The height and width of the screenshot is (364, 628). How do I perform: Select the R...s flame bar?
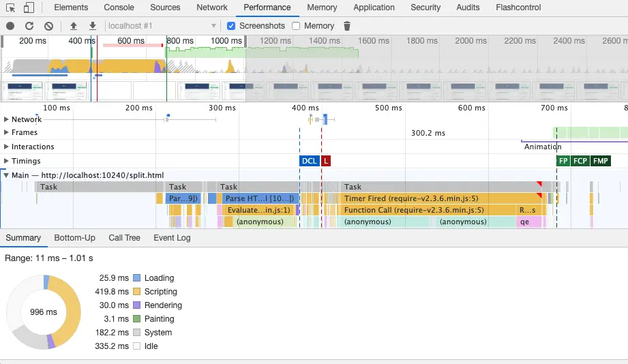click(528, 210)
